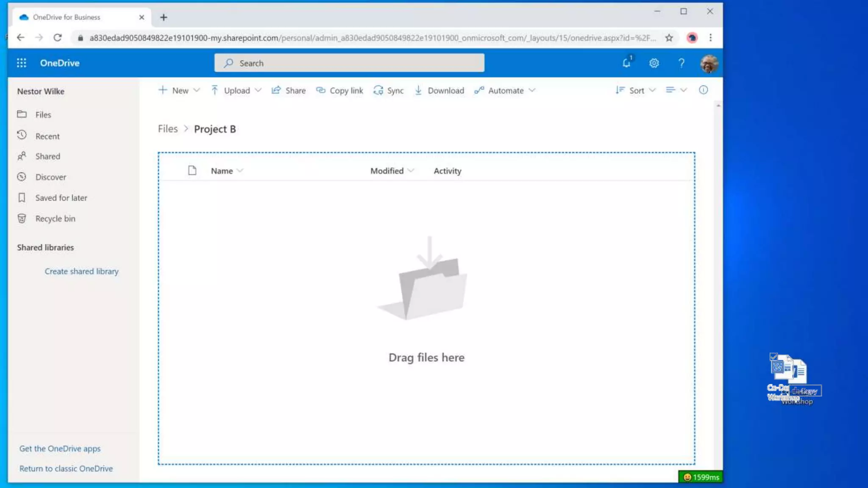Screen dimensions: 868x488
Task: Click the Sync toolbar button
Action: pyautogui.click(x=388, y=91)
